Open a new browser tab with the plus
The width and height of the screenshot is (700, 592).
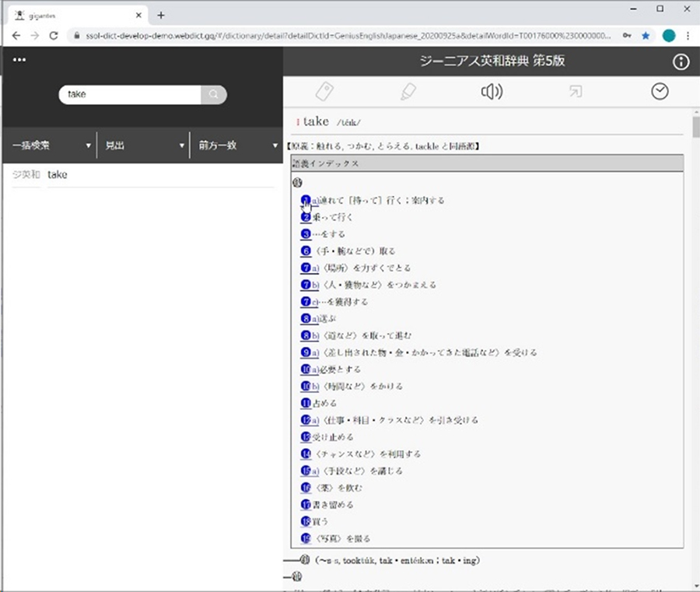(161, 16)
